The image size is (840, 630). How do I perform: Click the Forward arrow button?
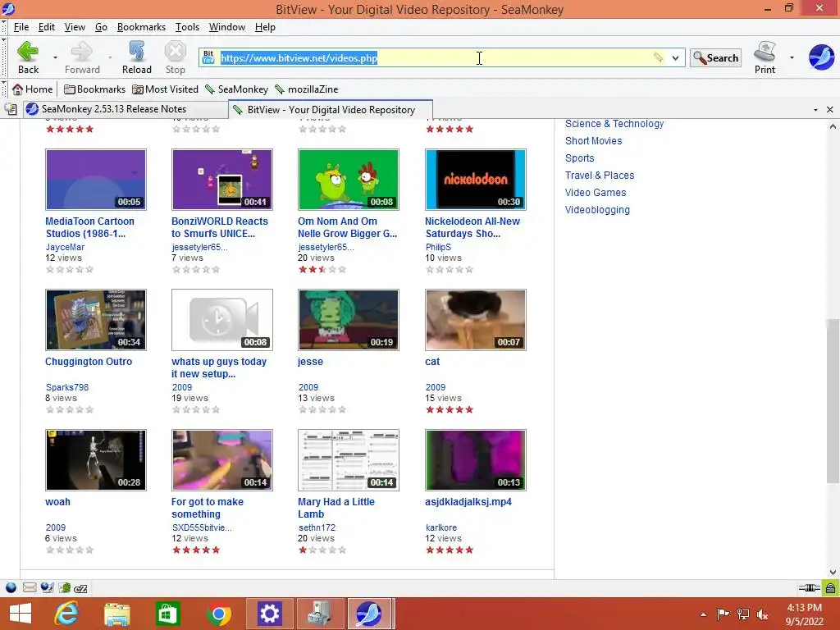coord(82,57)
